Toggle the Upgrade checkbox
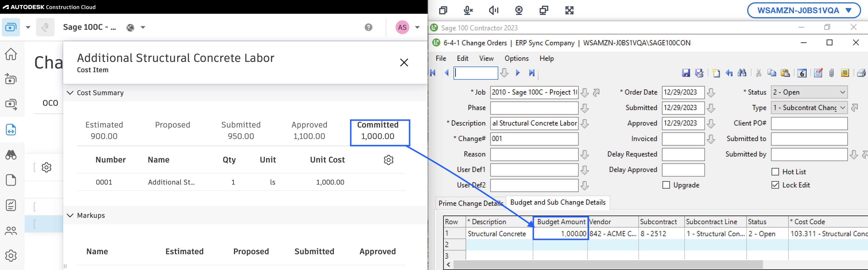 pos(666,185)
